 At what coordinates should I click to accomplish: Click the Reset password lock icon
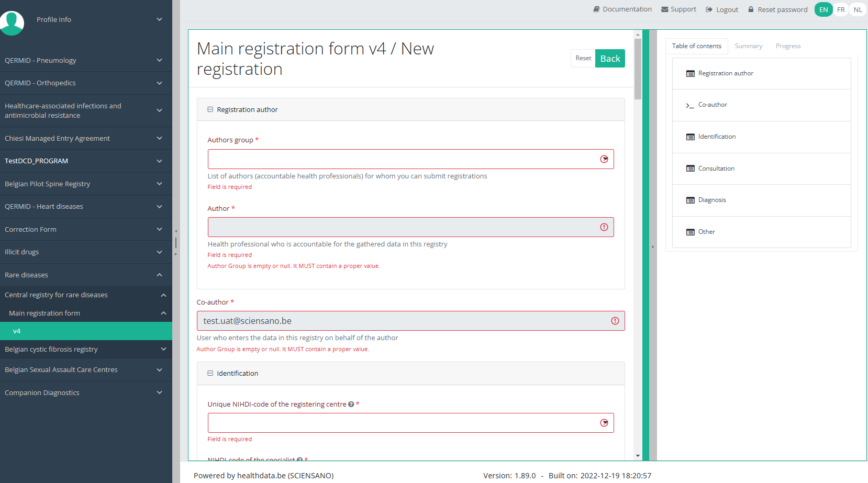click(751, 9)
